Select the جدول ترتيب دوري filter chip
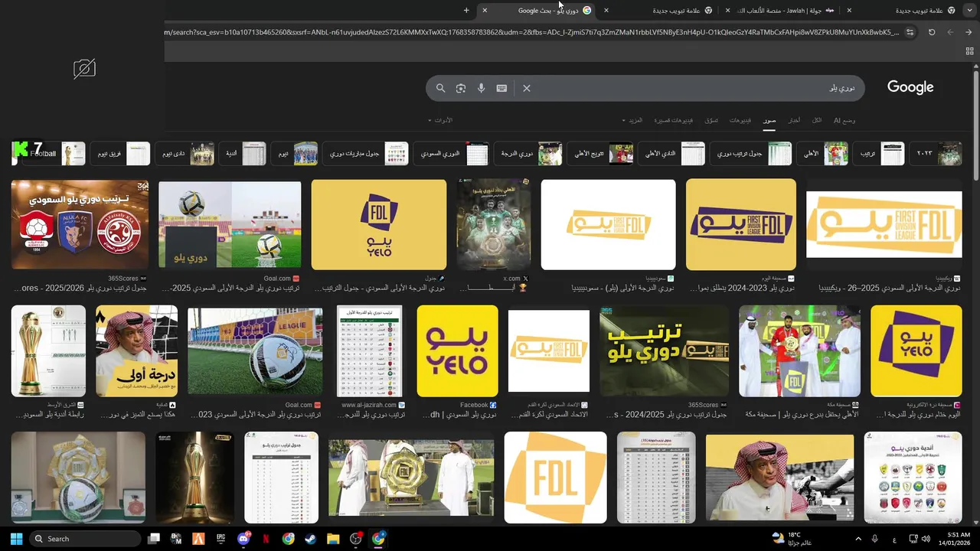980x551 pixels. click(x=750, y=153)
